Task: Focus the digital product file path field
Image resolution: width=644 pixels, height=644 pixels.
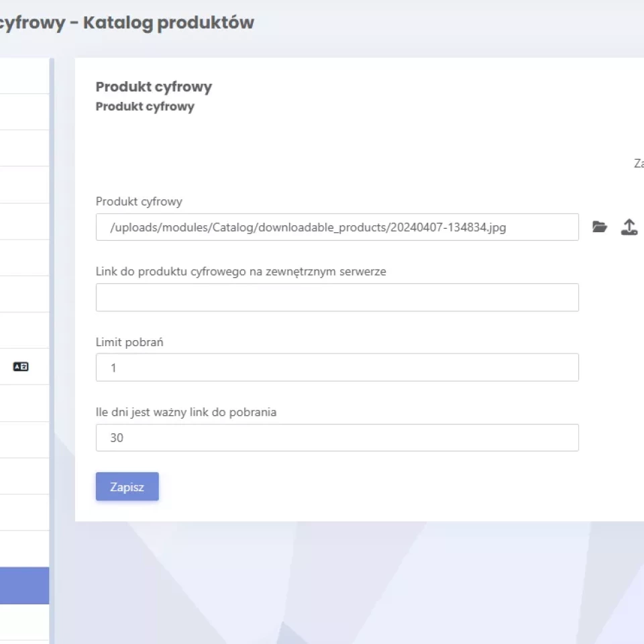Action: pyautogui.click(x=337, y=227)
